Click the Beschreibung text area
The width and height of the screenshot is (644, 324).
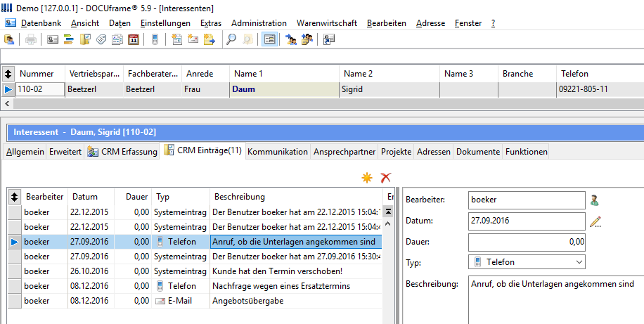(556, 300)
